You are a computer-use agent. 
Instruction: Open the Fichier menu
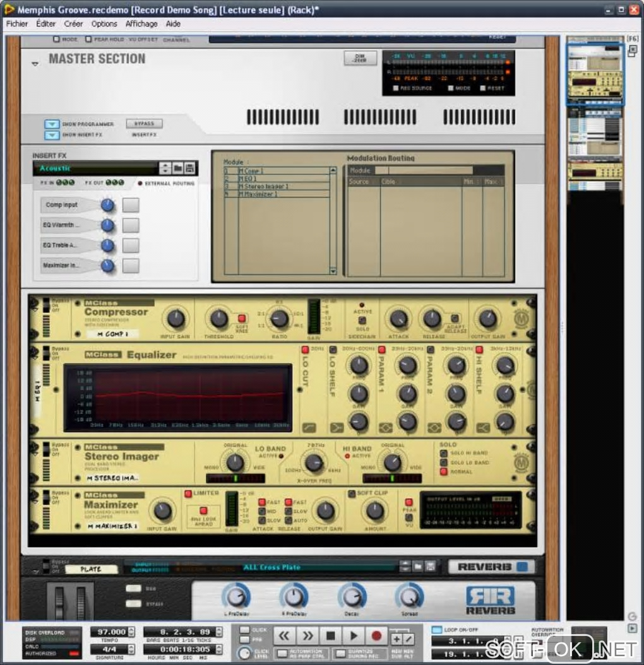17,24
